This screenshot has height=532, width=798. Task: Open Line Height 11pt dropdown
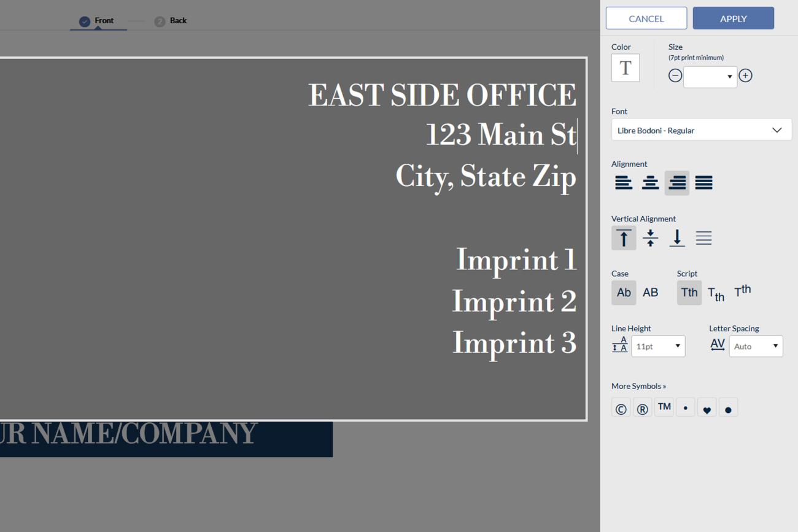pos(658,346)
